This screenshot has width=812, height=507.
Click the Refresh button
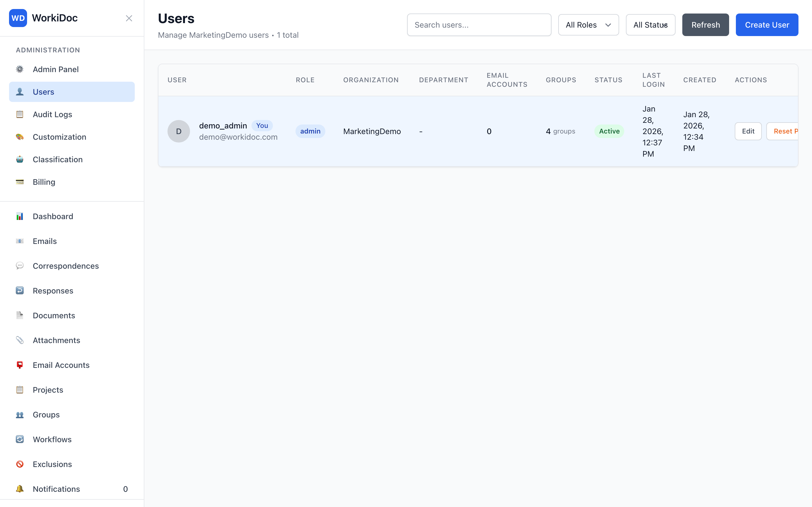[705, 25]
